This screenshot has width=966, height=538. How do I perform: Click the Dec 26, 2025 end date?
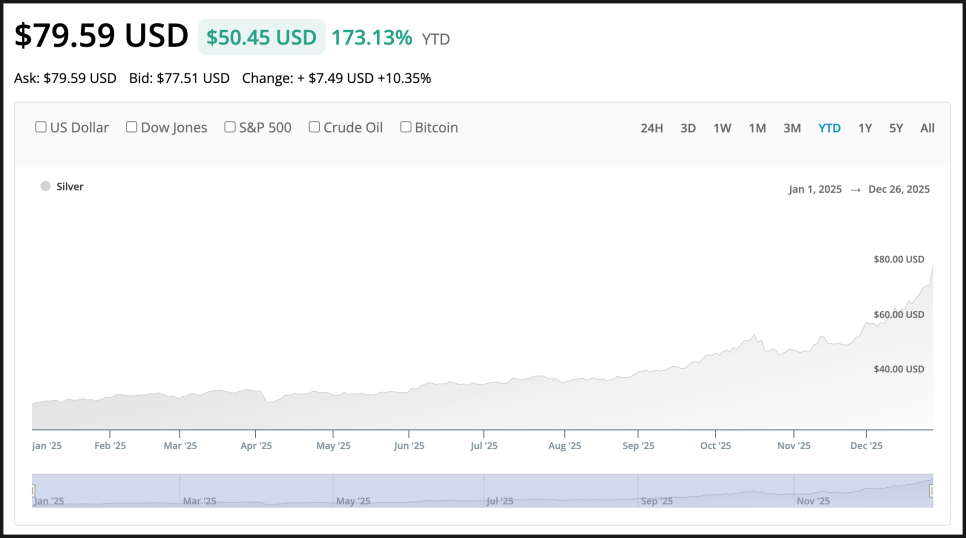point(899,189)
